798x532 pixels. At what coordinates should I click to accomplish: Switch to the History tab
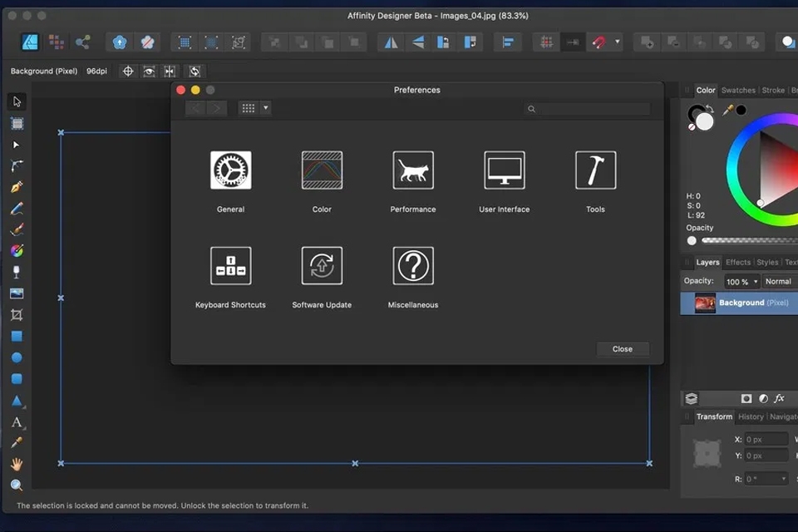[x=751, y=416]
